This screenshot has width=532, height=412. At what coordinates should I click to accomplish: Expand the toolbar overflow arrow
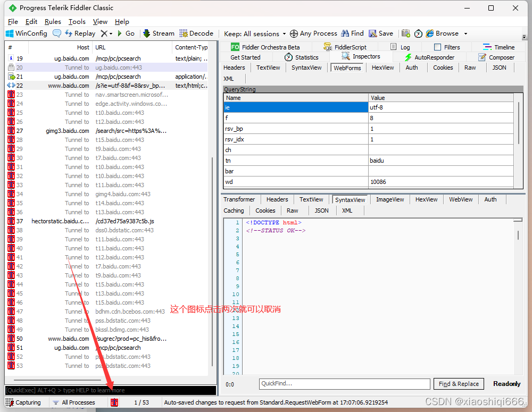click(x=524, y=37)
